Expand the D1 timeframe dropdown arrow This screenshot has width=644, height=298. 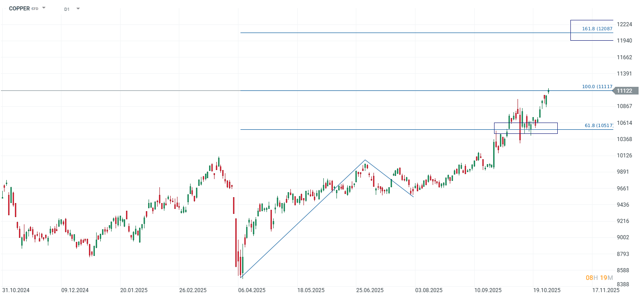[x=78, y=9]
